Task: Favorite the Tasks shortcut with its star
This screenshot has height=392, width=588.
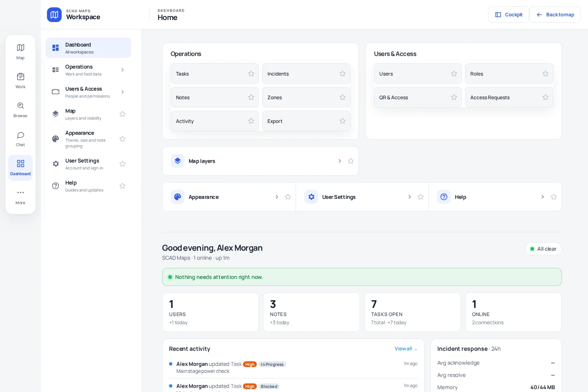Action: pyautogui.click(x=251, y=73)
